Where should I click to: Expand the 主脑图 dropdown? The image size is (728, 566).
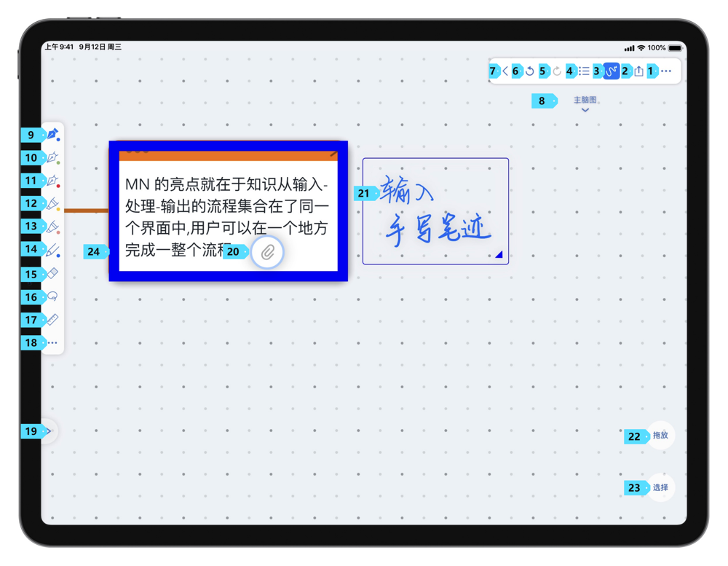[585, 103]
